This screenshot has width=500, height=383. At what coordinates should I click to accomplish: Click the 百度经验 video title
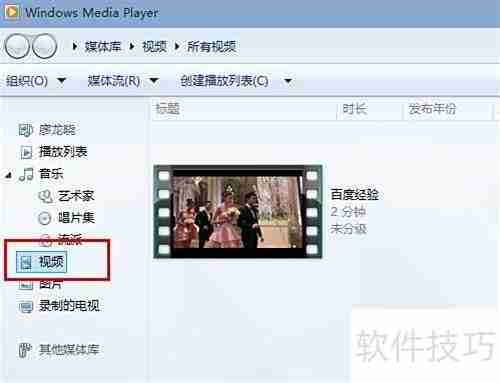pos(355,194)
